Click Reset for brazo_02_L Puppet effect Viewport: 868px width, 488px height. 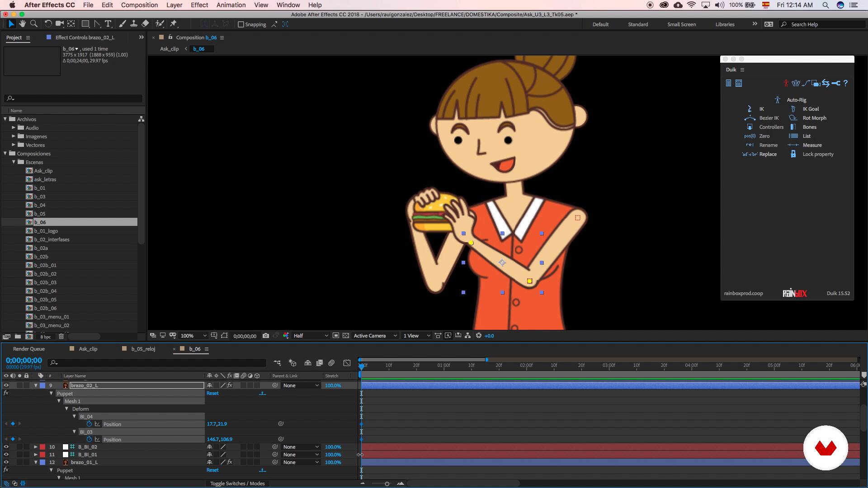click(212, 393)
